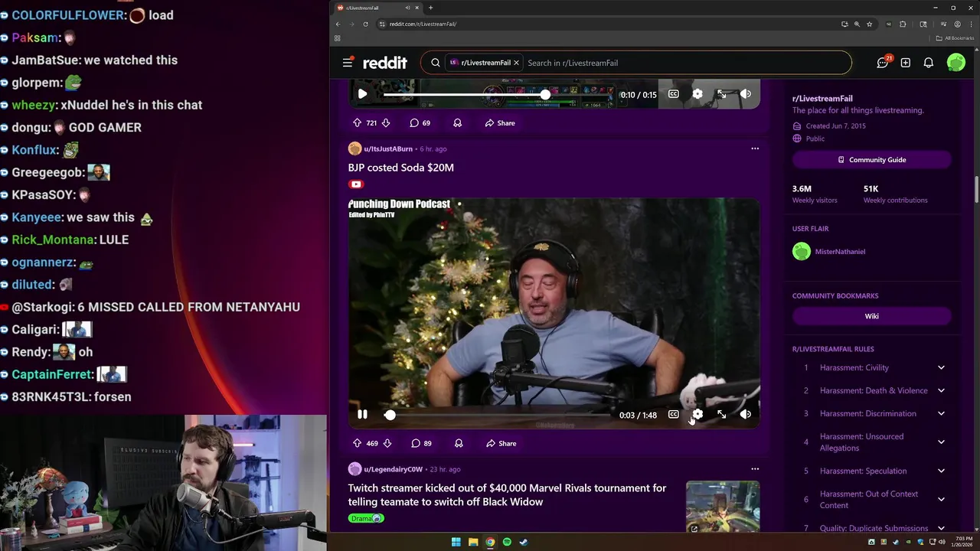Downvote the post with 469 points
Image resolution: width=980 pixels, height=551 pixels.
pyautogui.click(x=387, y=443)
